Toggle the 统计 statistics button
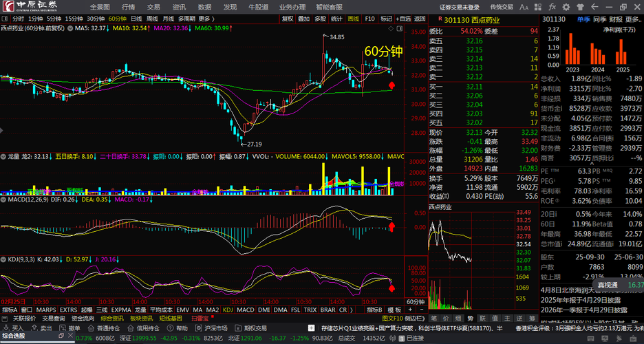644x344 pixels. [336, 19]
